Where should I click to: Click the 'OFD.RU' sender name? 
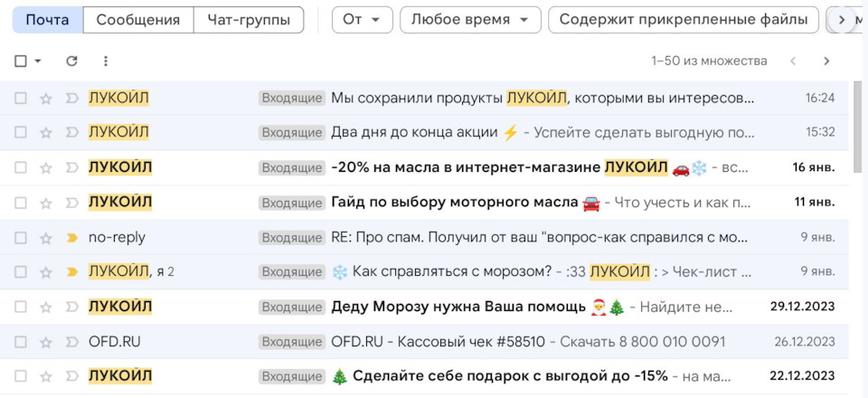115,342
